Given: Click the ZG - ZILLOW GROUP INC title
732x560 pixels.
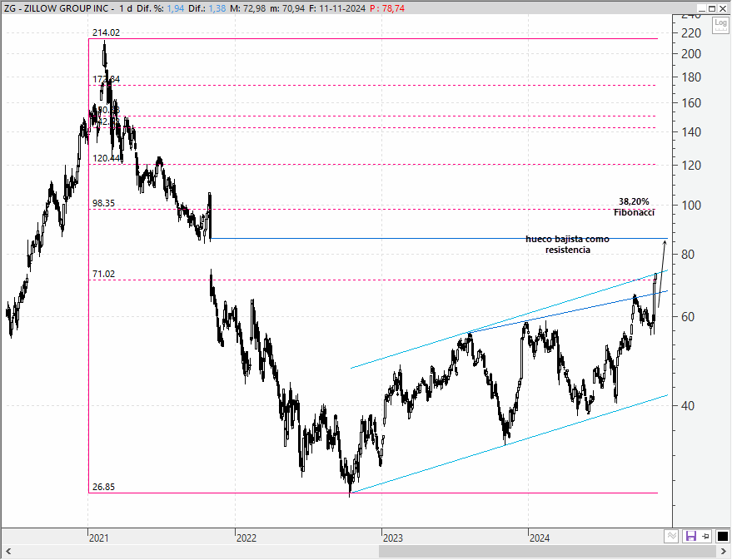Looking at the screenshot, I should (57, 8).
